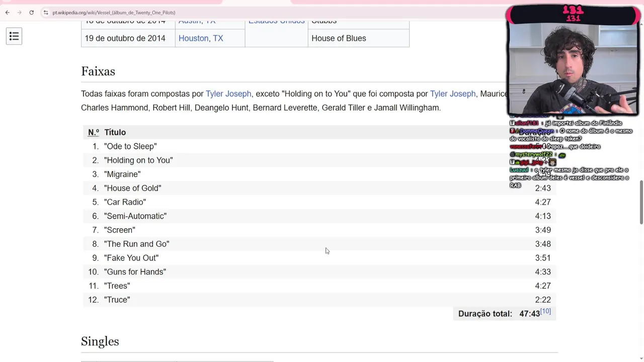Reload the page with refresh icon

click(x=31, y=13)
